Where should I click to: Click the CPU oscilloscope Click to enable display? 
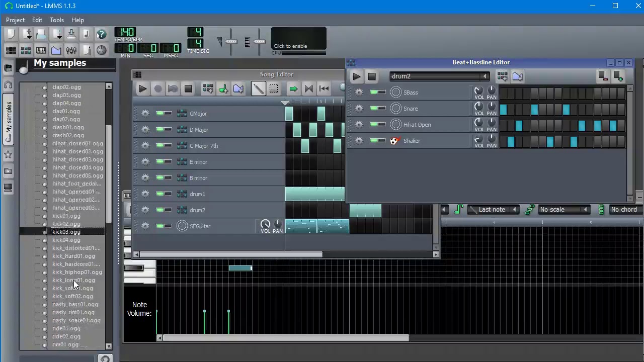[x=299, y=39]
